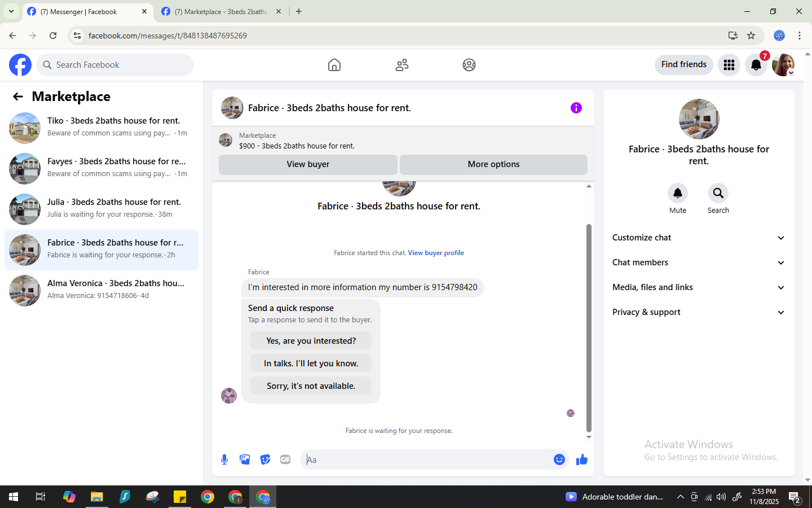The image size is (812, 508).
Task: Choose a sticker icon
Action: [265, 459]
